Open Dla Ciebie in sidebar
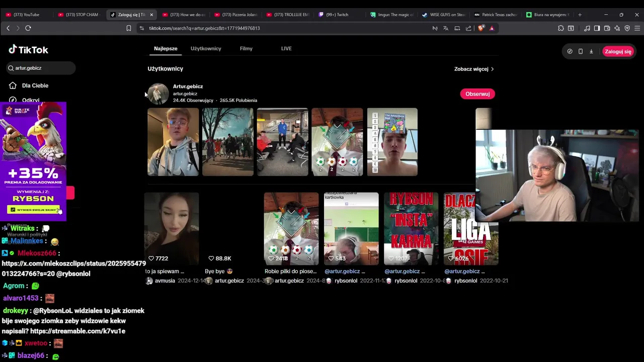 (35, 85)
